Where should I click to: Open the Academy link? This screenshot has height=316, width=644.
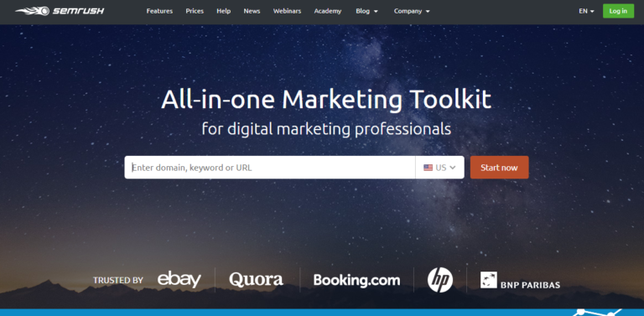(x=328, y=11)
